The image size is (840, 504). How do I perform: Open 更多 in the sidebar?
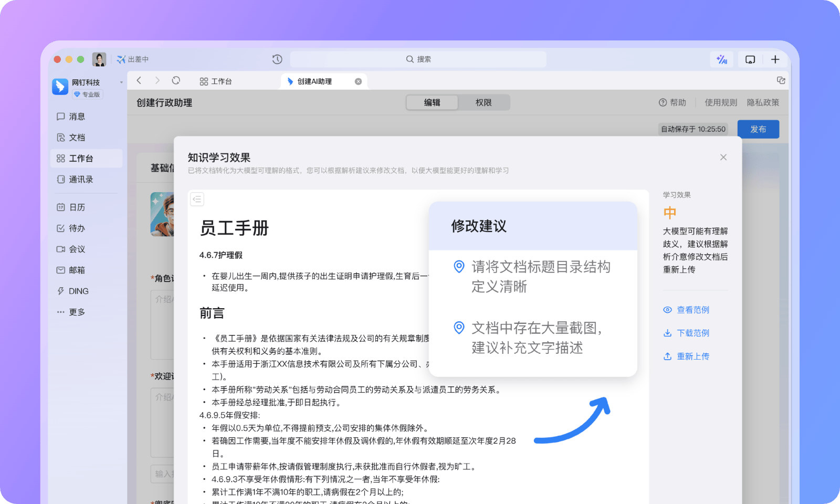[77, 312]
